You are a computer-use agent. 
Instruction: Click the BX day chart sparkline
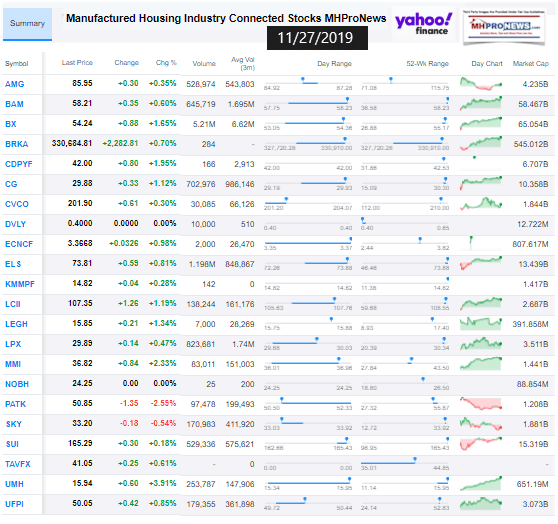481,124
